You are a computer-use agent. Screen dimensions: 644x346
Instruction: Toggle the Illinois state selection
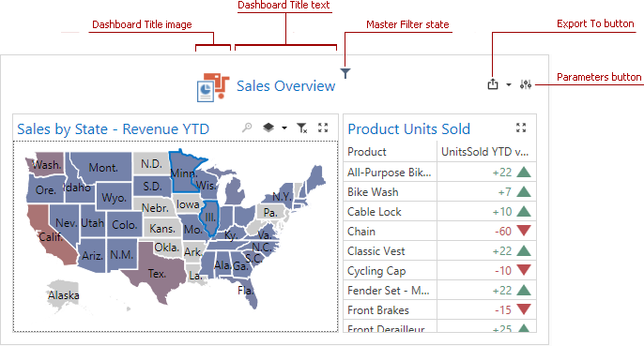click(210, 218)
